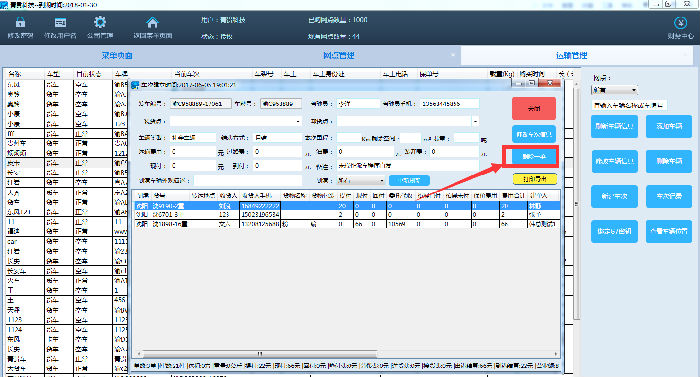Open the gear settings icon in the top toolbar
The image size is (700, 377).
pyautogui.click(x=100, y=22)
